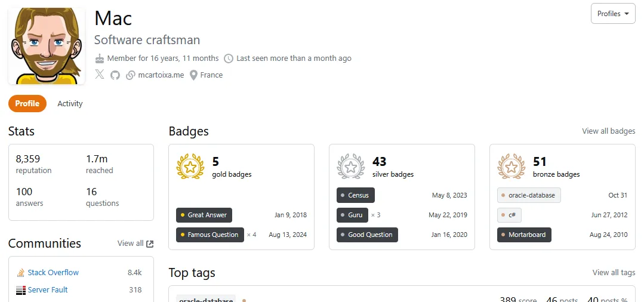
Task: Select the Profile tab
Action: pos(27,104)
